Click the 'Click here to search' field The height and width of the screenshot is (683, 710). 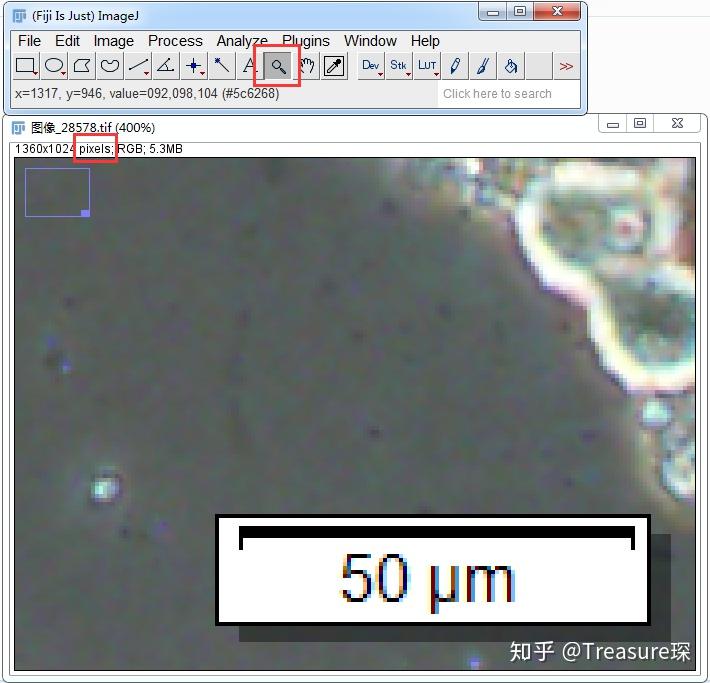click(508, 94)
